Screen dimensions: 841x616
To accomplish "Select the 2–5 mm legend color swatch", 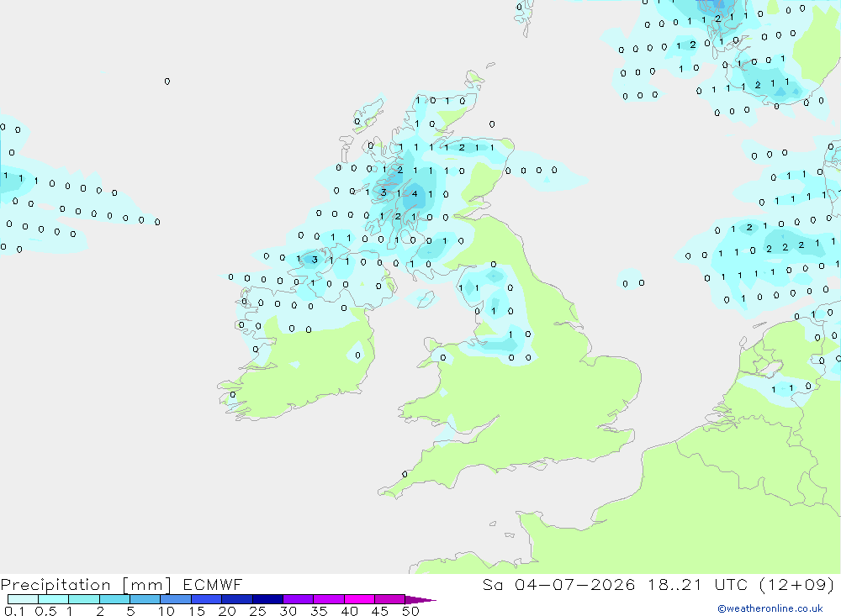I will pos(114,599).
